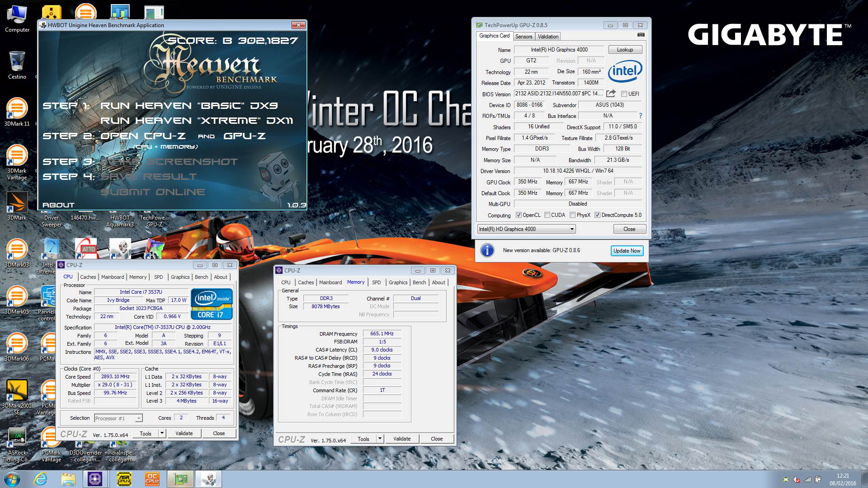Toggle the CUDA checkbox in GPU-Z
This screenshot has width=868, height=488.
click(547, 215)
